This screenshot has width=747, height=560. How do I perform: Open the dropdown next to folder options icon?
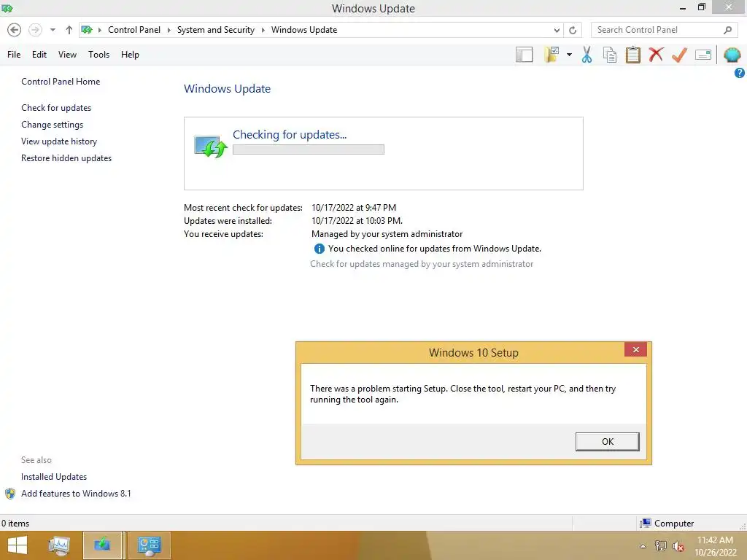pyautogui.click(x=569, y=55)
